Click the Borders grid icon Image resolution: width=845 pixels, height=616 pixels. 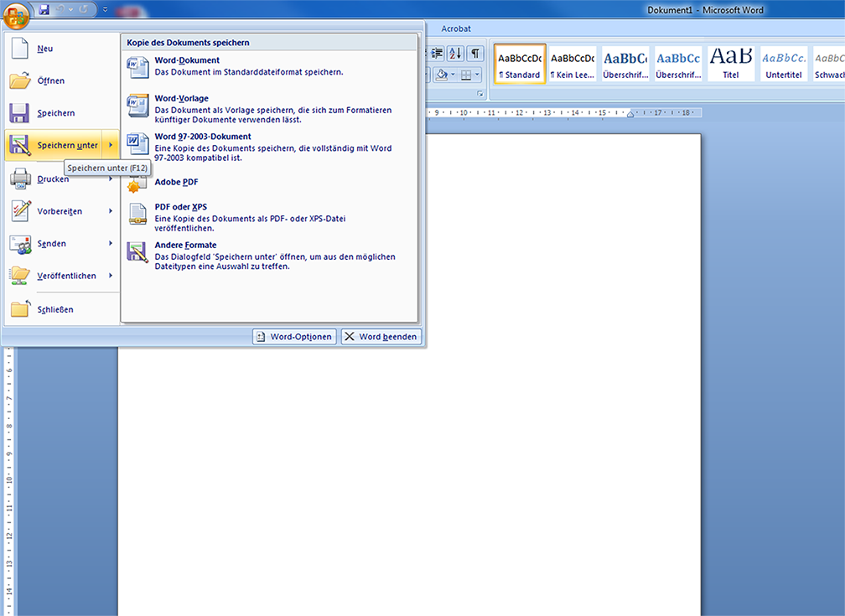click(x=466, y=75)
